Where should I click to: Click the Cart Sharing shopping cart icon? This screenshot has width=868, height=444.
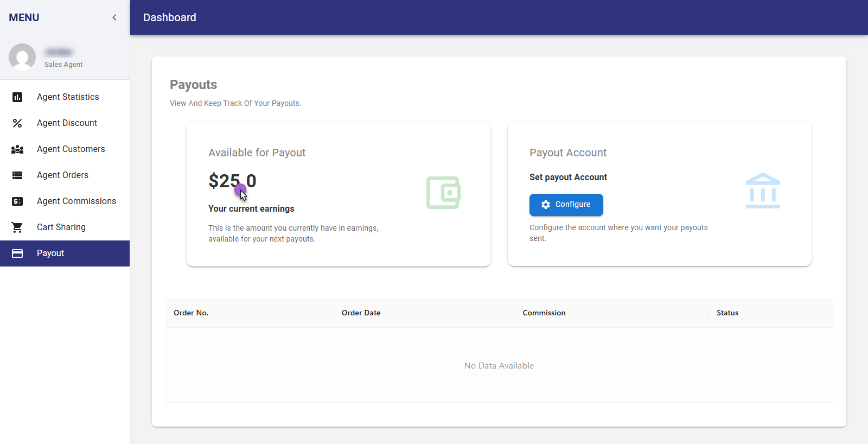[17, 227]
